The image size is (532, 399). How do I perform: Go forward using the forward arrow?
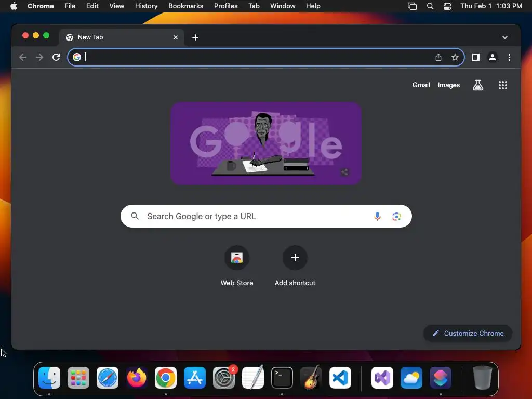click(x=39, y=57)
